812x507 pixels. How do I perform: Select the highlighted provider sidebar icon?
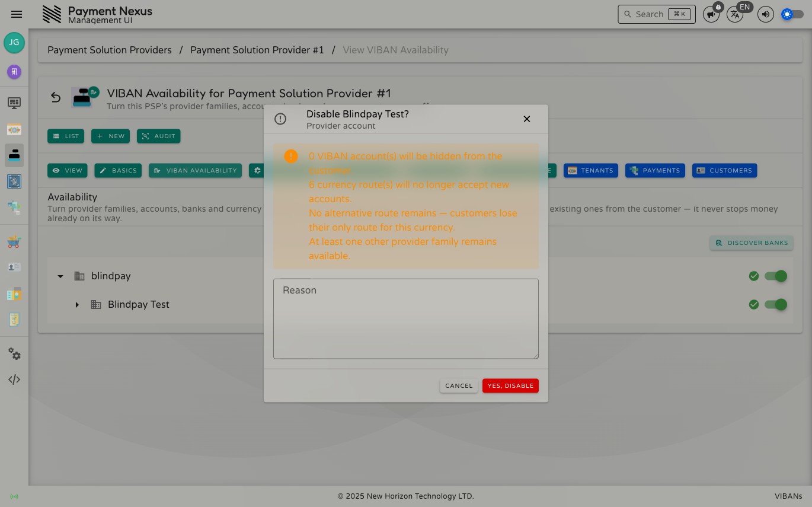point(14,155)
